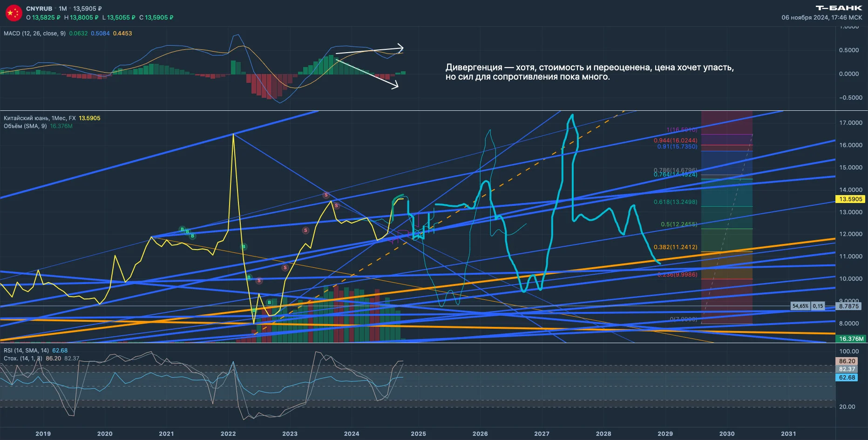Click the -0.5000 MACD axis tick
The image size is (868, 440).
click(851, 98)
